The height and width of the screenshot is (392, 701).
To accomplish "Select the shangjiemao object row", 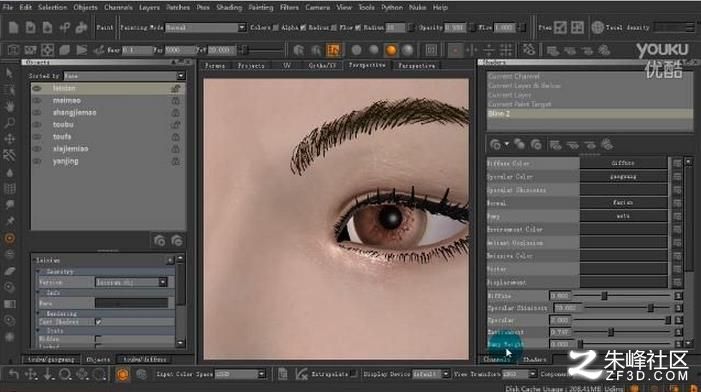I will [x=108, y=113].
